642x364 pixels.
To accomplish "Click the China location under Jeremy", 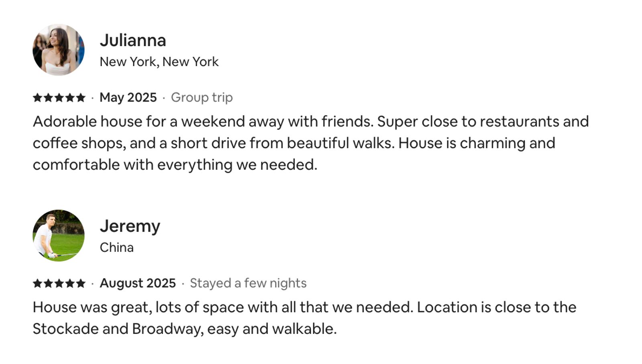I will (x=116, y=247).
